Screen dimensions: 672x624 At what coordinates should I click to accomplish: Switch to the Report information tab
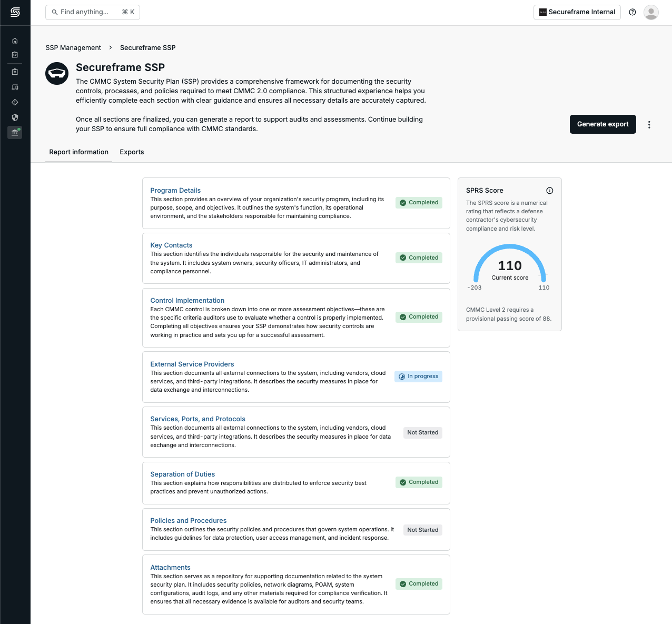(x=79, y=152)
